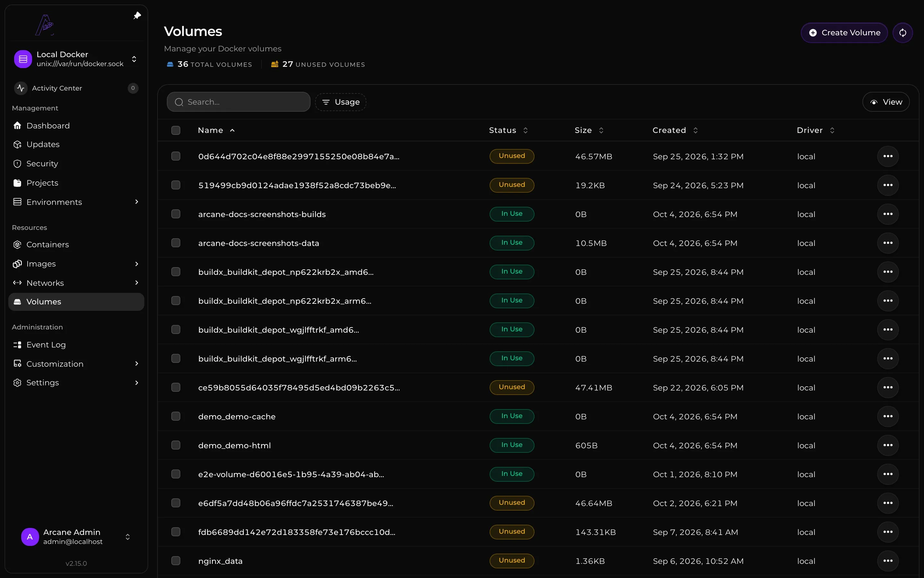
Task: Open actions for ce59b8055d volume
Action: [888, 388]
